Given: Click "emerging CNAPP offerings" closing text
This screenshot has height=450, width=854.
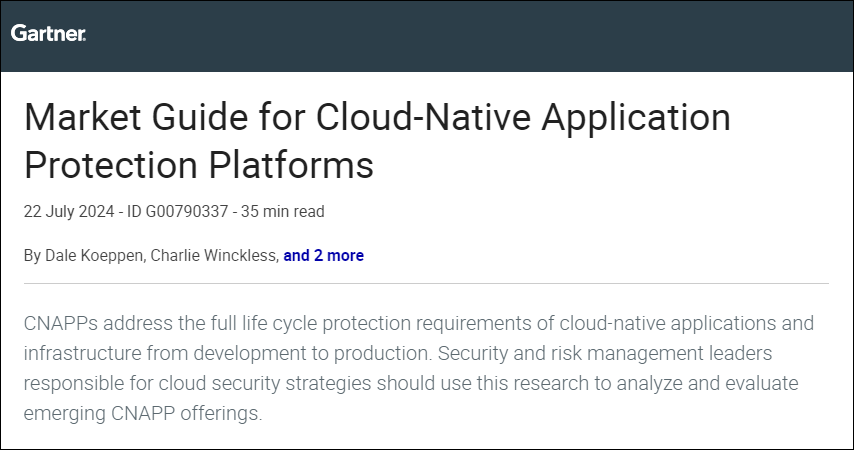Looking at the screenshot, I should 142,413.
